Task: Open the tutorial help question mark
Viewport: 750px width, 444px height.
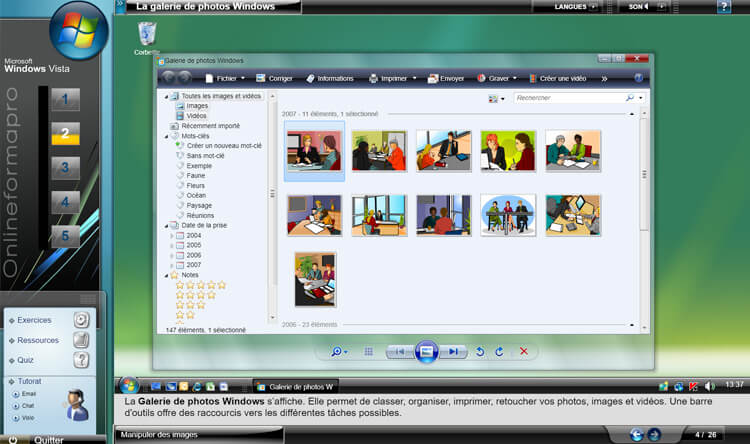Action: pyautogui.click(x=724, y=7)
